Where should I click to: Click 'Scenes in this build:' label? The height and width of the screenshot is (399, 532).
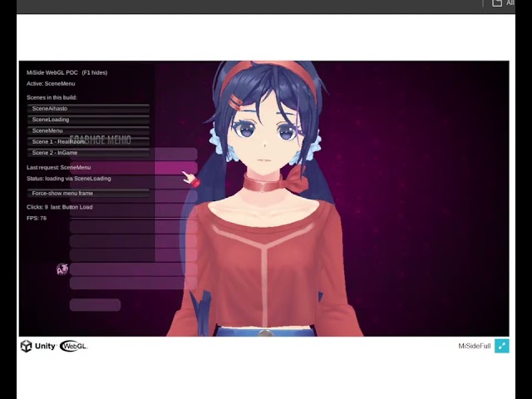click(52, 97)
